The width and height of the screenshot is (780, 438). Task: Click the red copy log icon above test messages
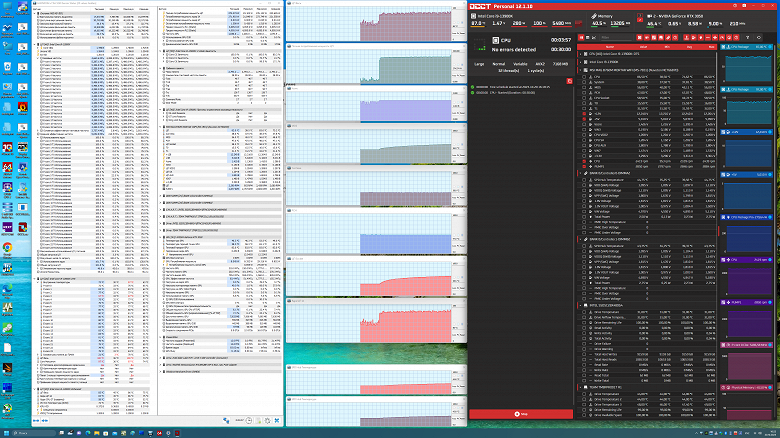pos(569,81)
